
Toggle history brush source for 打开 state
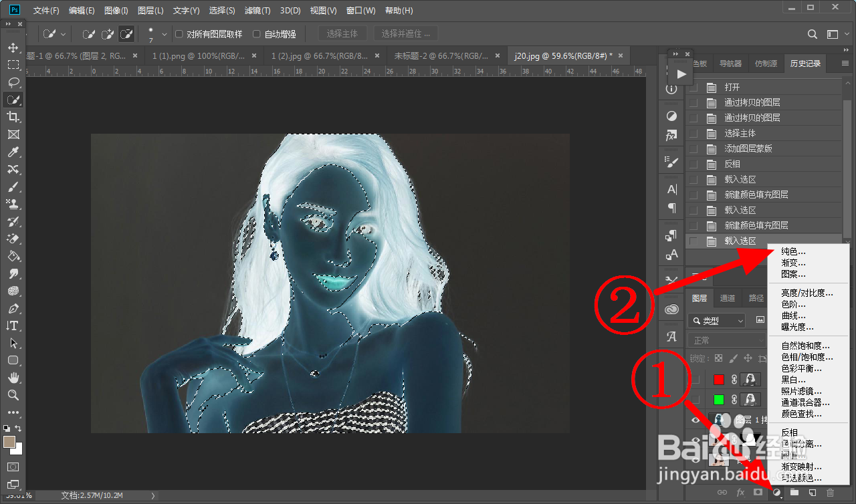pyautogui.click(x=693, y=87)
